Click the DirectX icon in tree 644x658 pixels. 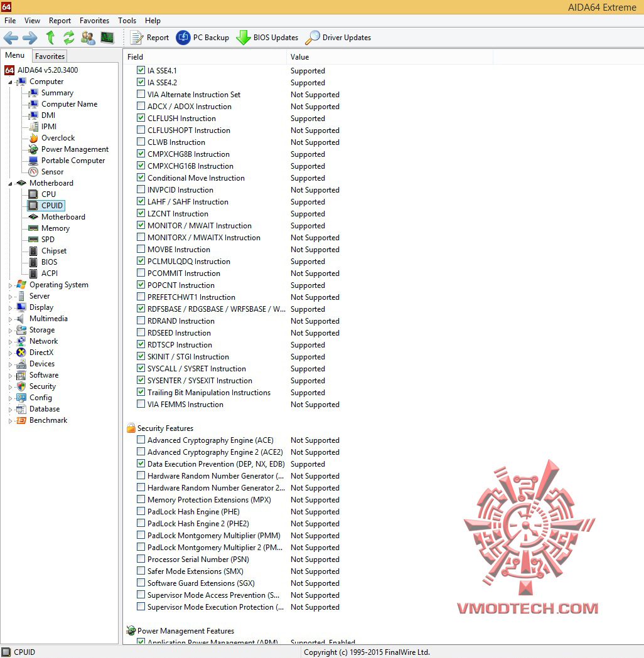(21, 353)
